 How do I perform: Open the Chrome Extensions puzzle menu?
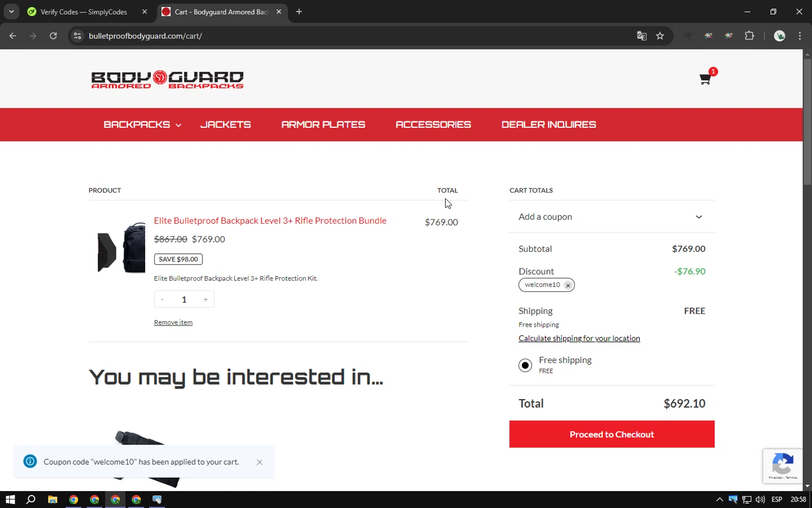coord(749,36)
